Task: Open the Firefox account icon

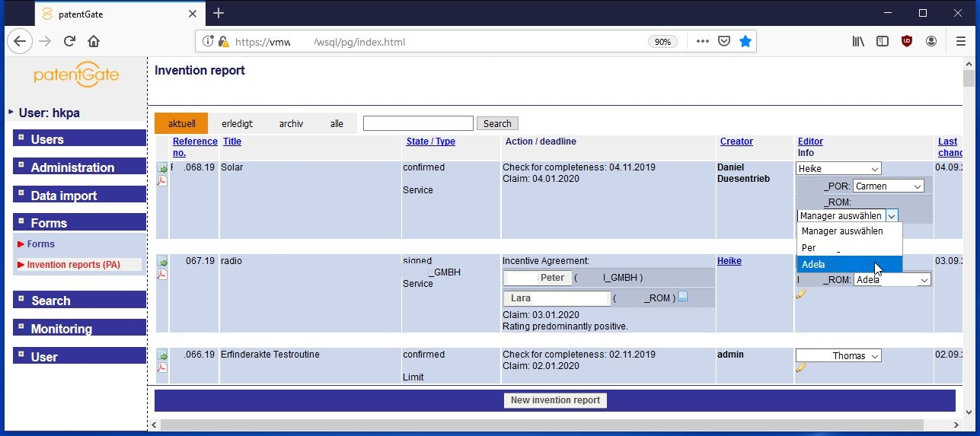Action: (931, 41)
